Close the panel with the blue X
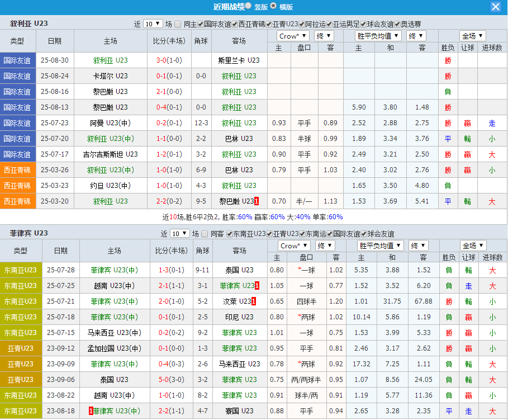 coord(496,7)
